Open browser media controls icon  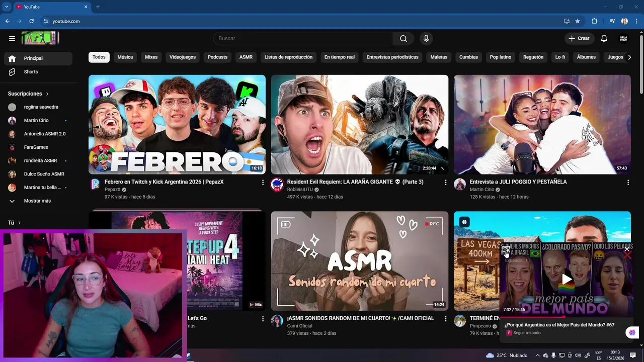coord(612,21)
